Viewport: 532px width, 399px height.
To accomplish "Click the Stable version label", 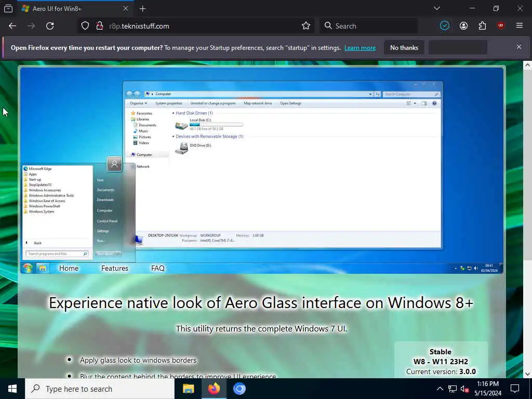I will [441, 352].
